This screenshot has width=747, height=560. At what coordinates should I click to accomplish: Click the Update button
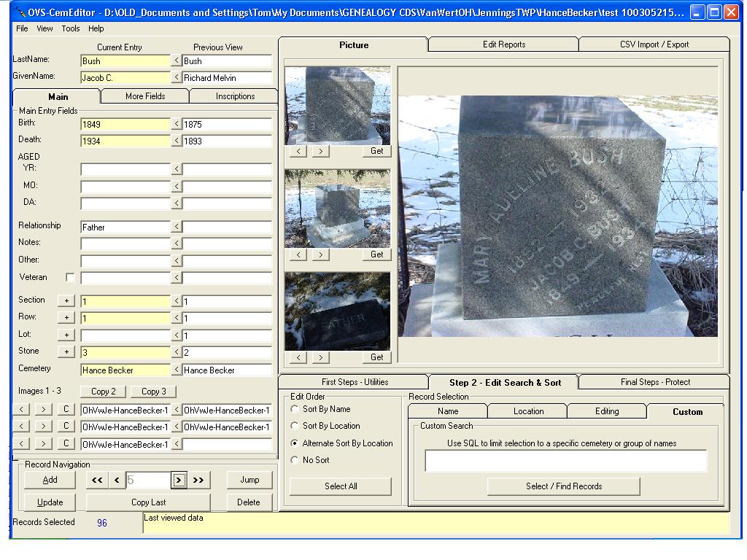pos(50,502)
